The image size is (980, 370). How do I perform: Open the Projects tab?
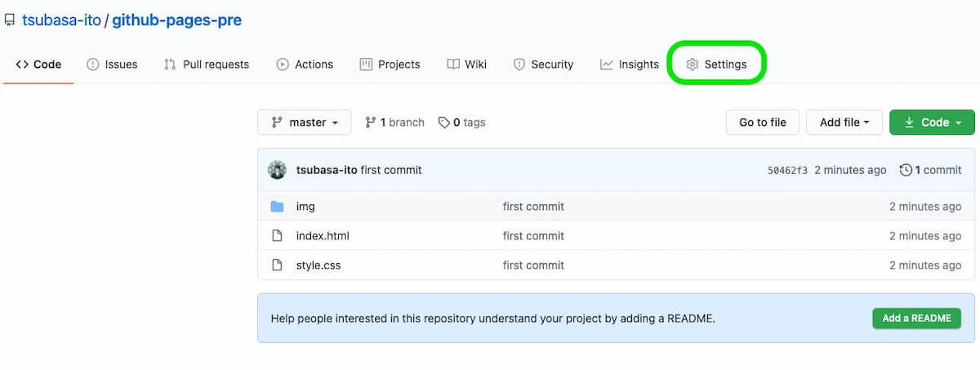390,65
